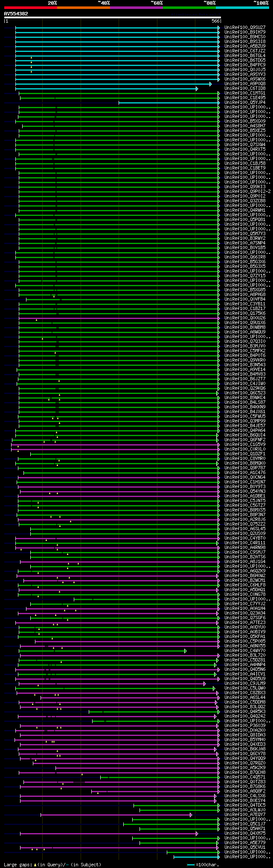The image size is (273, 868).
Task: Select the UniRef100_C6TJZ2 label
Action: pyautogui.click(x=245, y=51)
